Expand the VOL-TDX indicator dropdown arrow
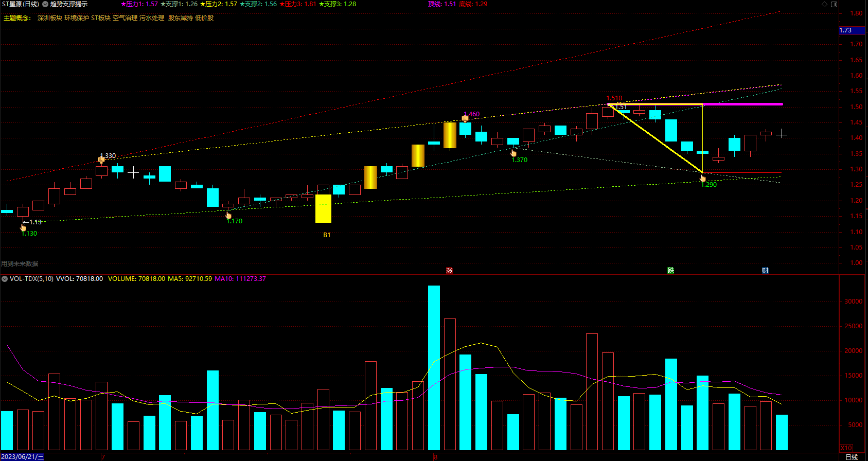 (x=5, y=279)
